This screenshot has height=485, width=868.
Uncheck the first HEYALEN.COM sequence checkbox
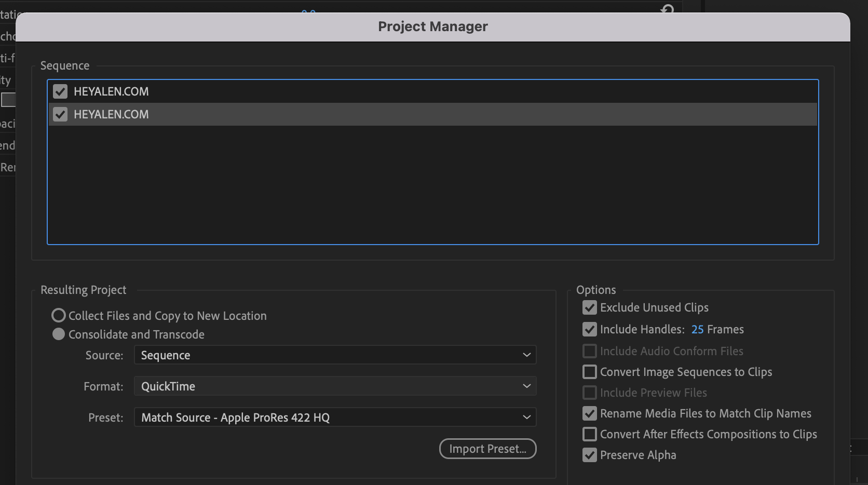coord(60,92)
